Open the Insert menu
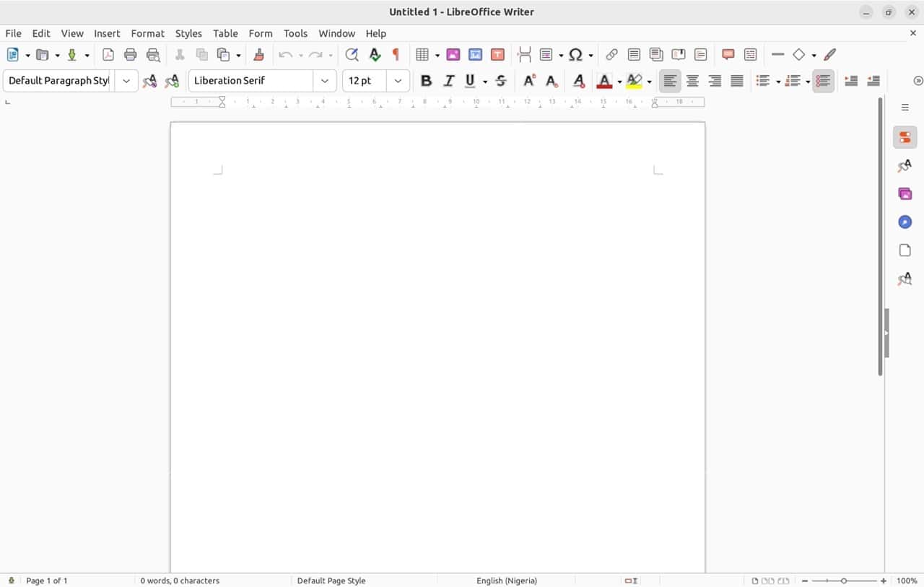The height and width of the screenshot is (587, 924). pyautogui.click(x=107, y=33)
